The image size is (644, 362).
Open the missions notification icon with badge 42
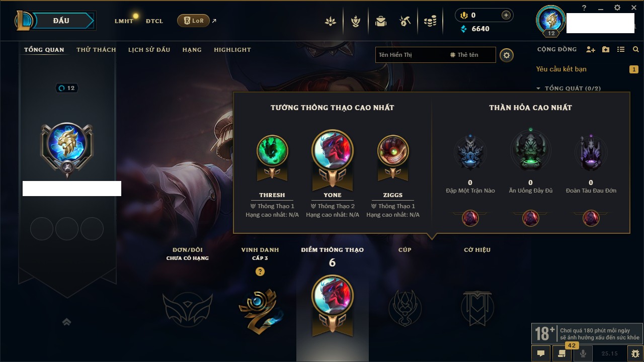click(561, 353)
